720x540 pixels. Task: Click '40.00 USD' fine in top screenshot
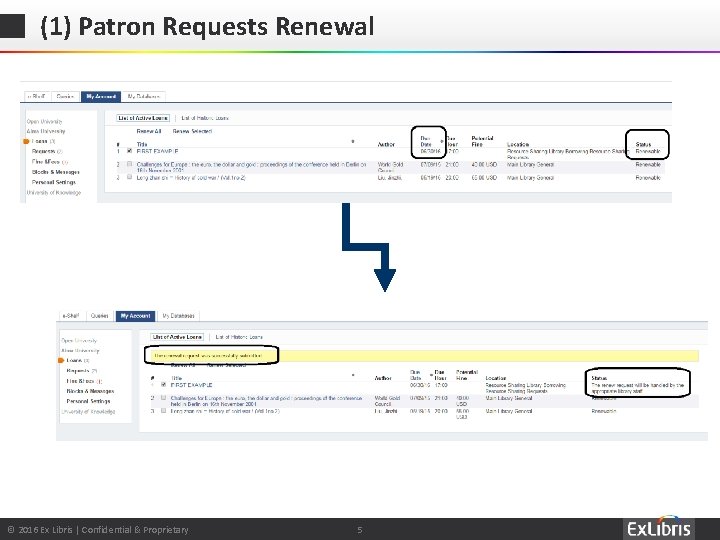484,164
